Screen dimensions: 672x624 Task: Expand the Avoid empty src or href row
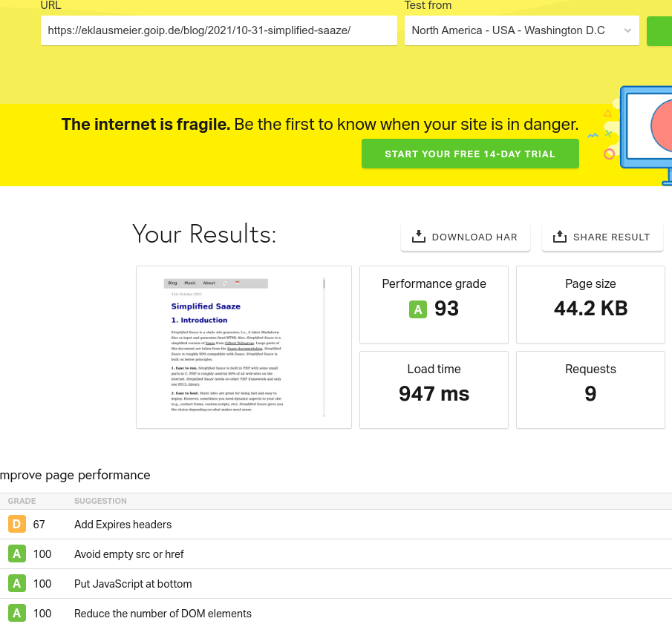(x=129, y=554)
